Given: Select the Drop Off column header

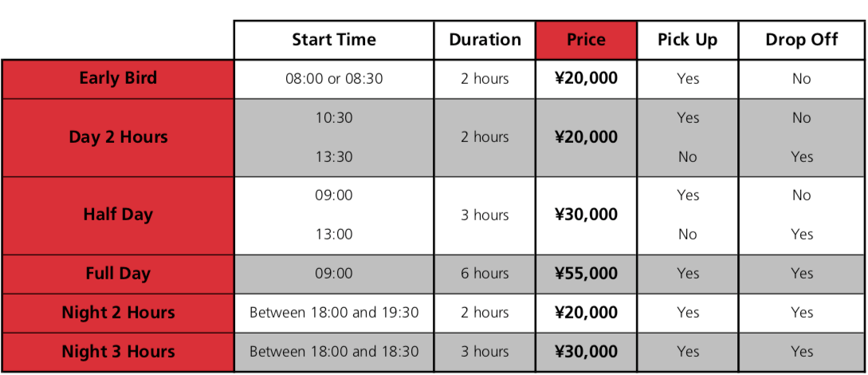Looking at the screenshot, I should pos(802,40).
